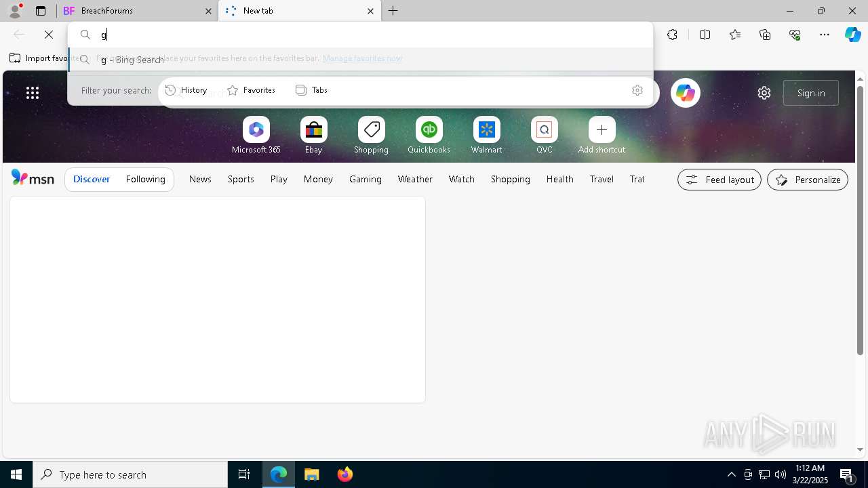868x488 pixels.
Task: Open the Travel category
Action: click(x=601, y=179)
